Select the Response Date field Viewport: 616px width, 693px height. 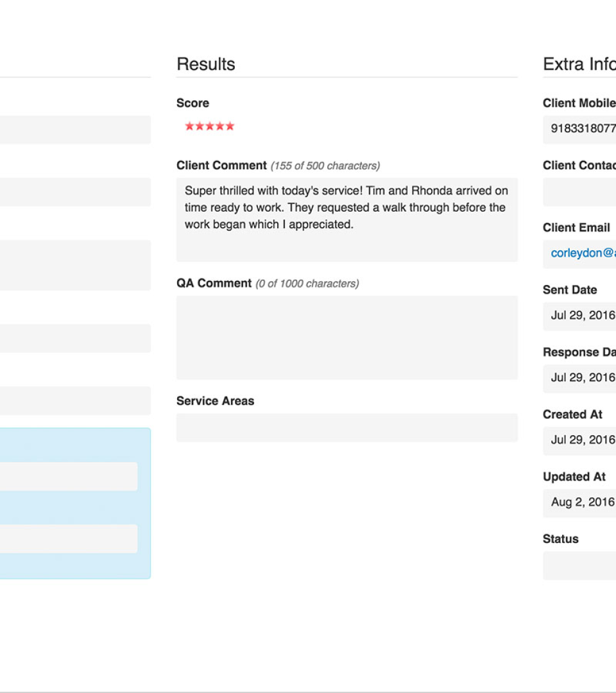pyautogui.click(x=579, y=379)
